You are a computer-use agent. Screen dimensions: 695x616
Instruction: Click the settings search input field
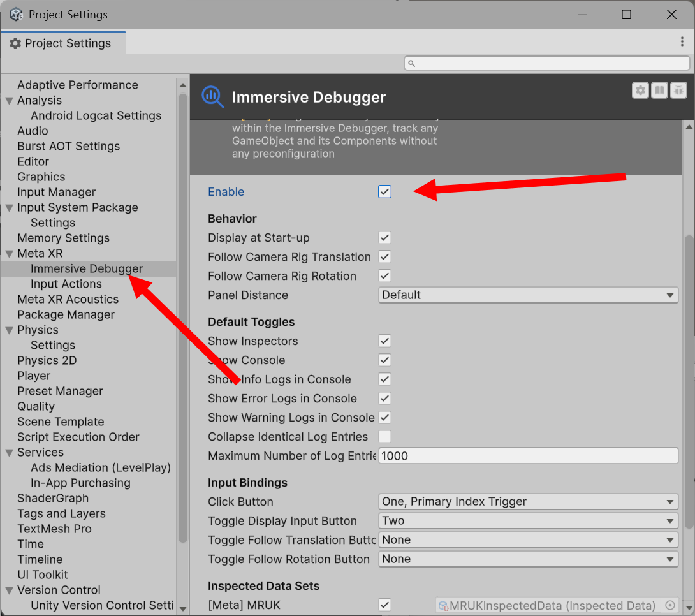pyautogui.click(x=547, y=63)
